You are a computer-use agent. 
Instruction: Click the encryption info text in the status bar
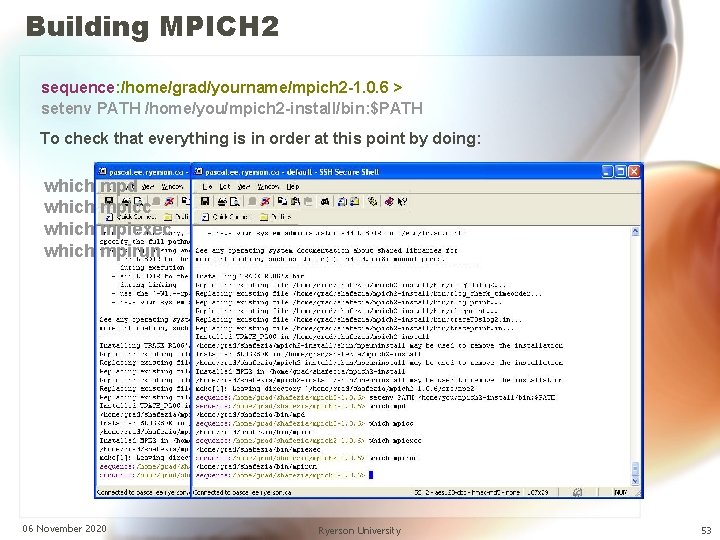pyautogui.click(x=467, y=492)
